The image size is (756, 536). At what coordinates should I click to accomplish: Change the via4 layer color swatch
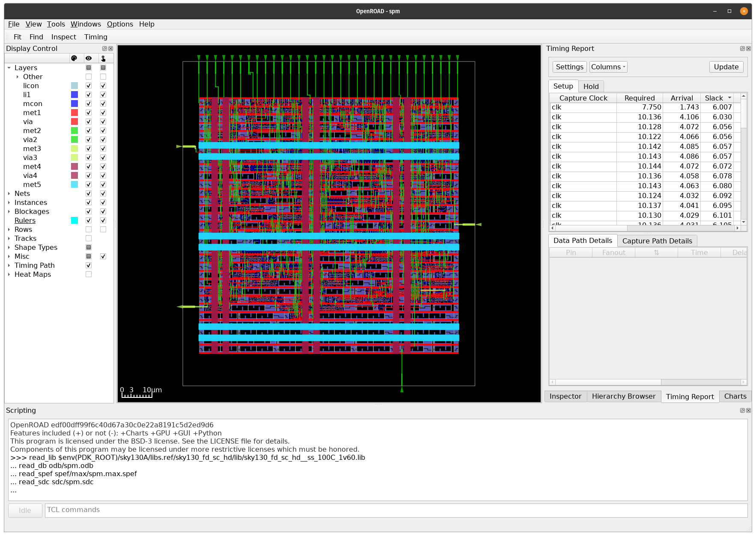pos(74,175)
